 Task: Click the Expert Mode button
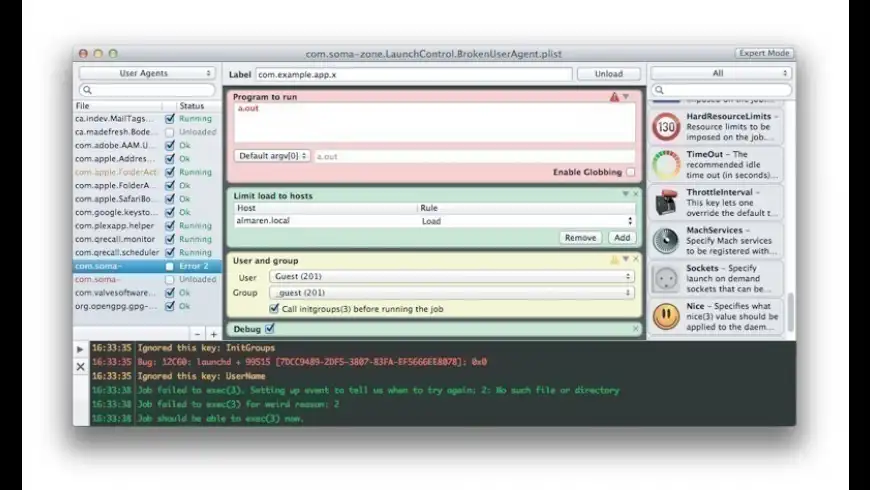pos(764,53)
